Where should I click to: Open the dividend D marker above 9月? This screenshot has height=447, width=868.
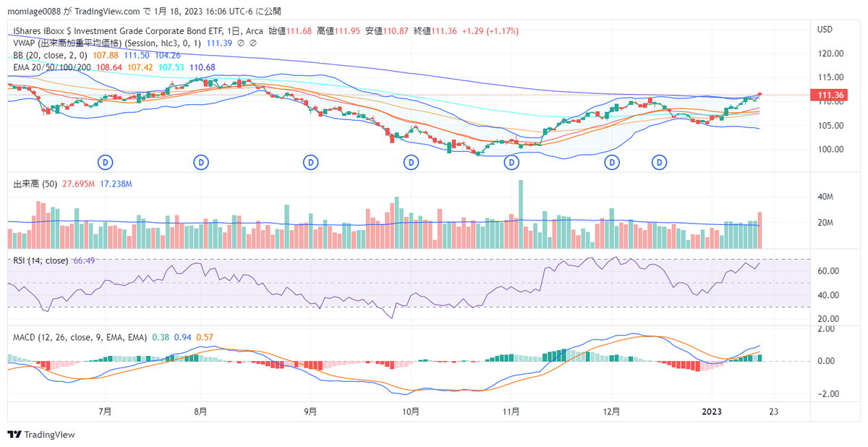click(311, 162)
